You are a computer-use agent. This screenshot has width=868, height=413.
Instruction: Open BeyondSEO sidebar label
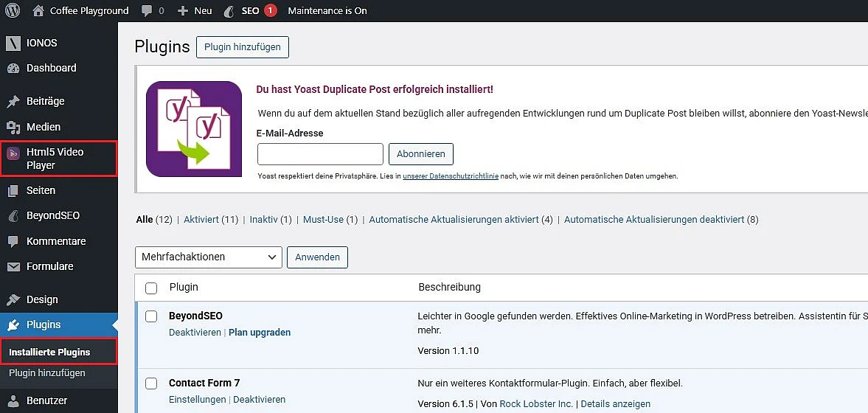click(53, 215)
